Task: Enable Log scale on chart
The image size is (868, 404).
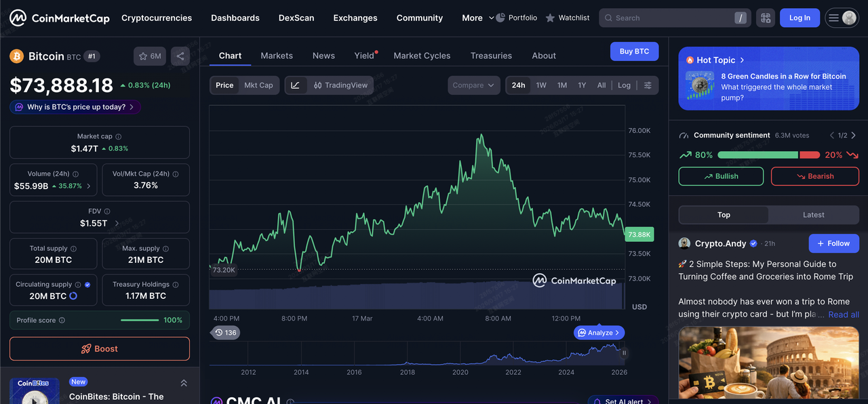Action: tap(624, 85)
